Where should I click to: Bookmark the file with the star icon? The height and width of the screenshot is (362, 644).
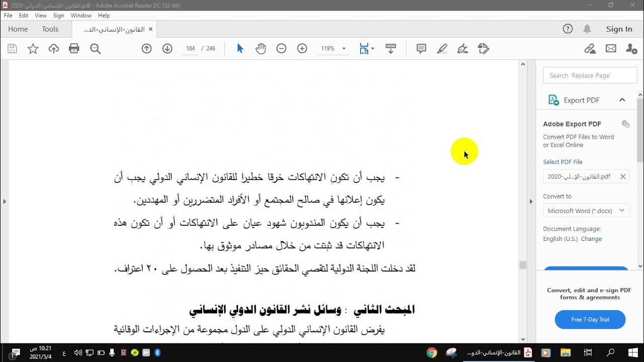click(33, 49)
